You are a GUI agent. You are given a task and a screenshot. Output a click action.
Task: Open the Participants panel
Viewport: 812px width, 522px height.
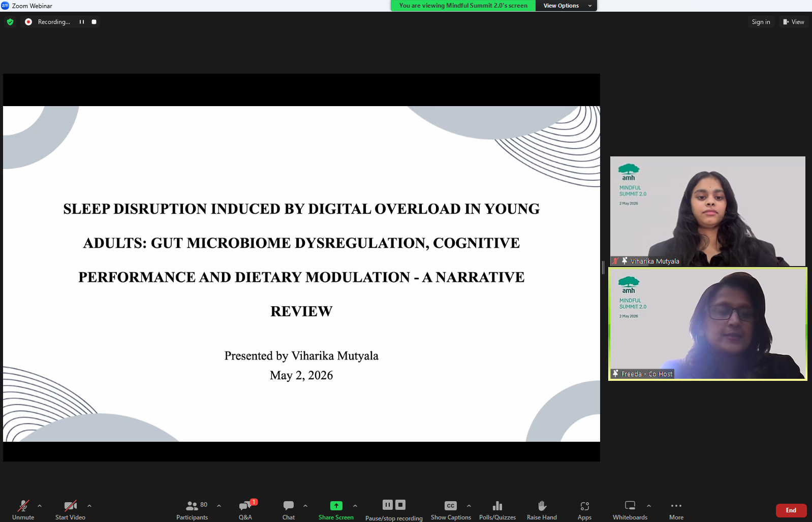192,510
